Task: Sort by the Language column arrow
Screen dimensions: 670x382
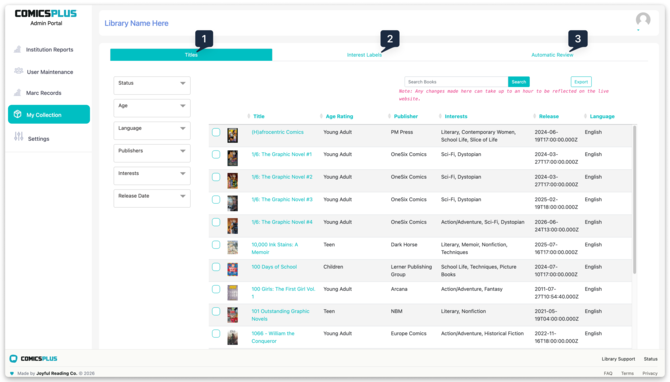Action: click(x=585, y=116)
